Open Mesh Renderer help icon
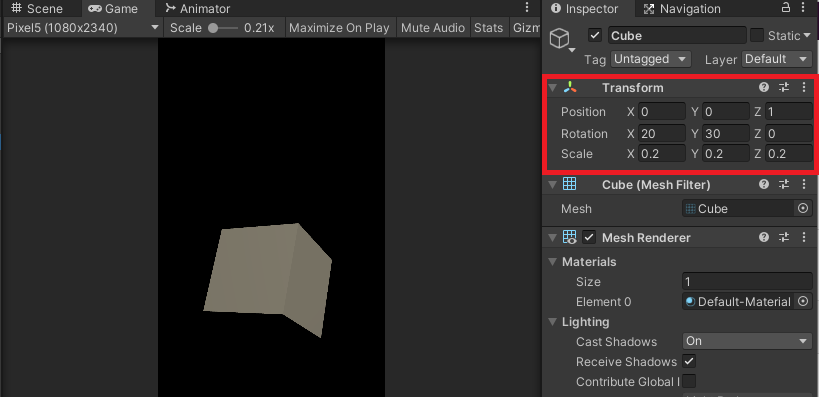Screen dimensions: 819x397 764,237
